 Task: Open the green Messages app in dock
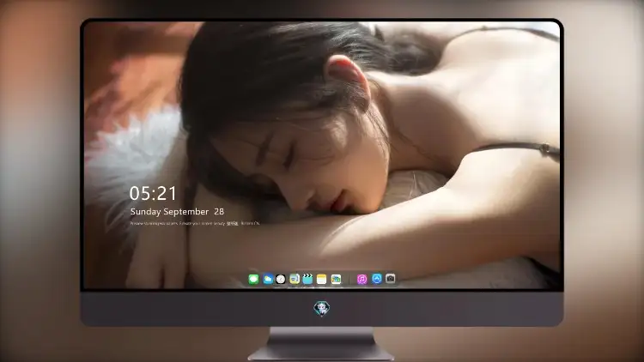tap(253, 279)
